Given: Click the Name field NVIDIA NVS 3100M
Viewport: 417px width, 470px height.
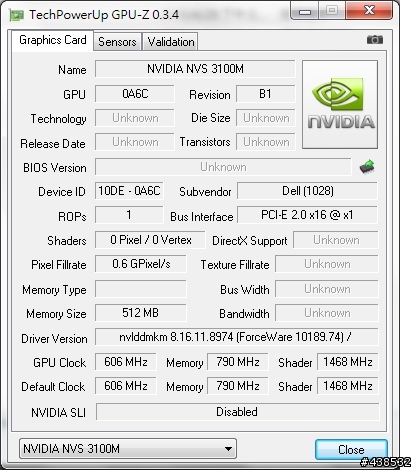Looking at the screenshot, I should point(195,69).
